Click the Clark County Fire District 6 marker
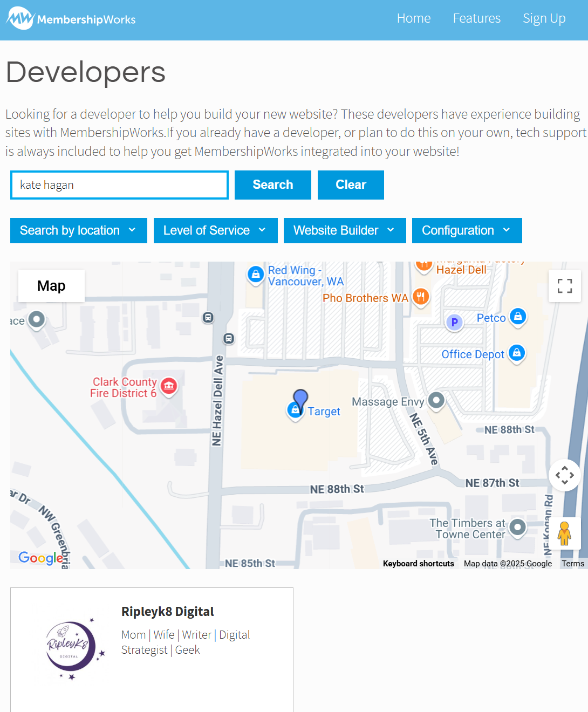Image resolution: width=588 pixels, height=712 pixels. (169, 386)
